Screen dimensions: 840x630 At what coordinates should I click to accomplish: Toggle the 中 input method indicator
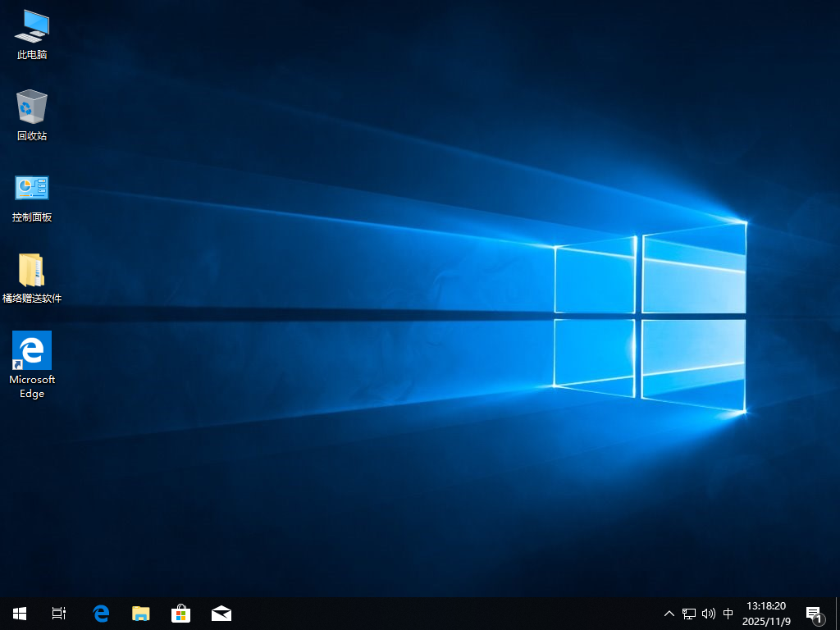728,613
